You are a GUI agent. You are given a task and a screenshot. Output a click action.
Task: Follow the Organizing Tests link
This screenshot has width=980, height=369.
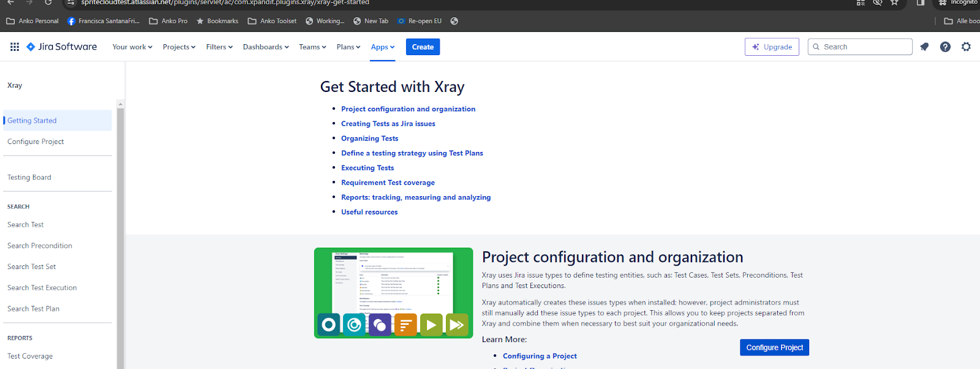point(369,139)
